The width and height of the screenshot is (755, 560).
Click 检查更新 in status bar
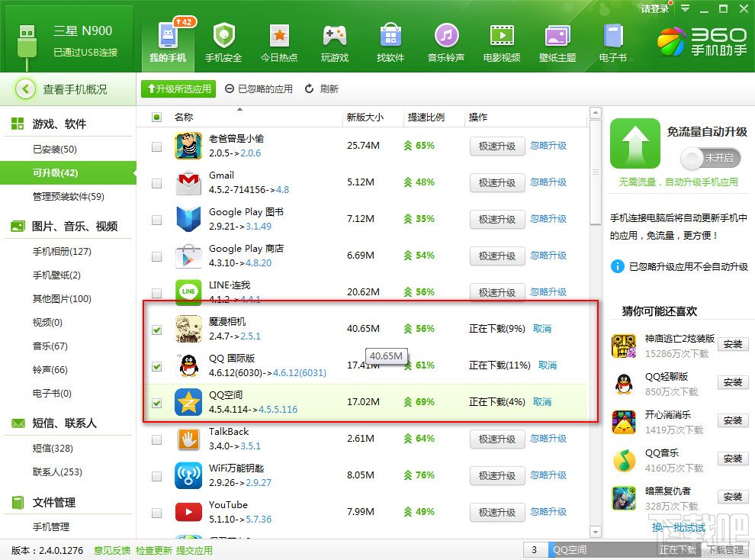[153, 550]
